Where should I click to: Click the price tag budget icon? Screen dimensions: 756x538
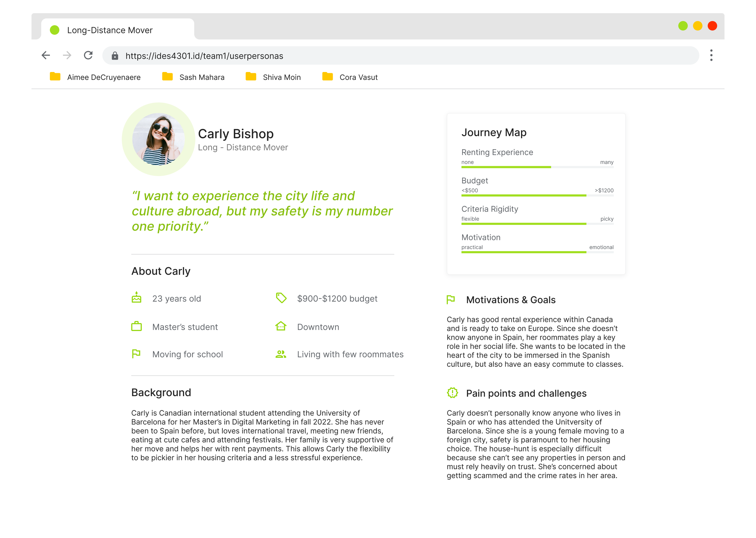281,297
